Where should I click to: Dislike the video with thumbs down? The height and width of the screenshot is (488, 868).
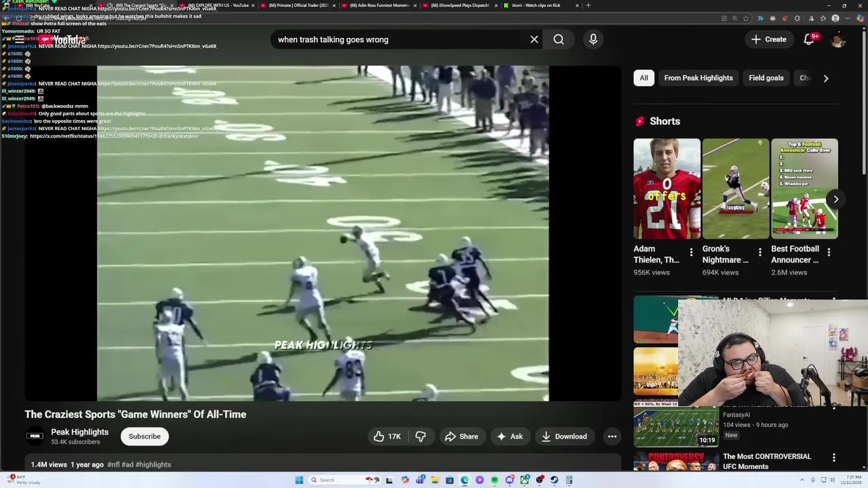point(420,436)
